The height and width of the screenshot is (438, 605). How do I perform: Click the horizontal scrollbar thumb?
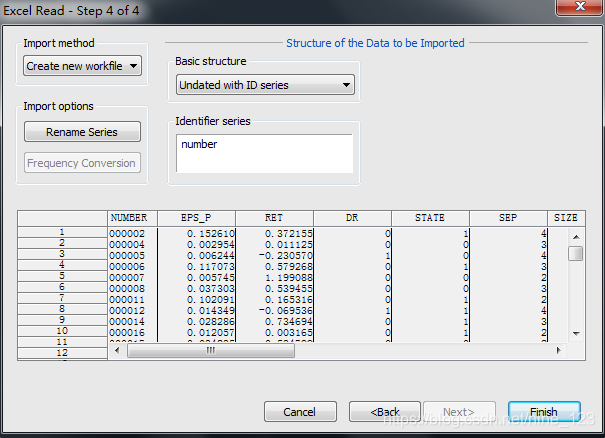(x=211, y=350)
